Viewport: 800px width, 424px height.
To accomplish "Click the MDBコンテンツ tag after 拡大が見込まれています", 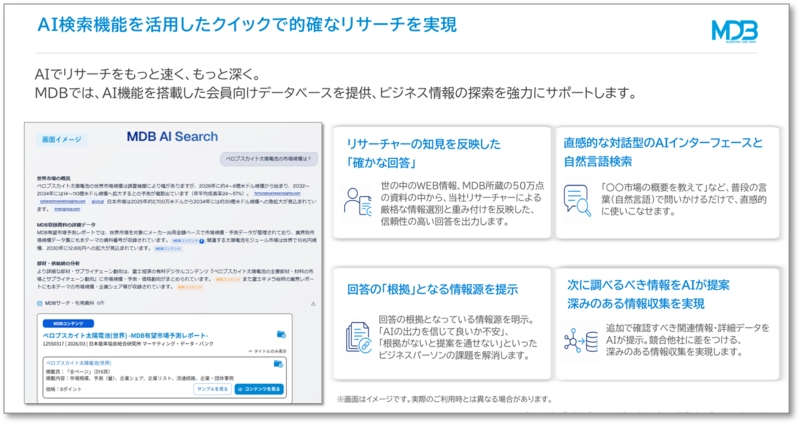I will (x=168, y=248).
